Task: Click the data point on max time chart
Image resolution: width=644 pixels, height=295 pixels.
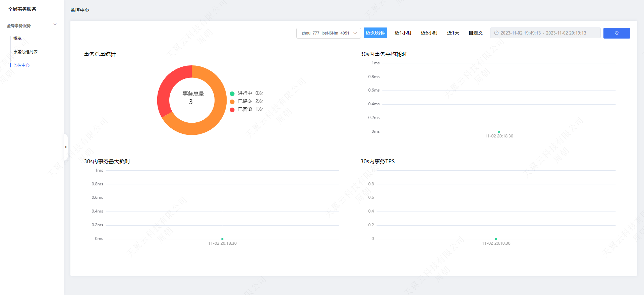Action: tap(222, 239)
